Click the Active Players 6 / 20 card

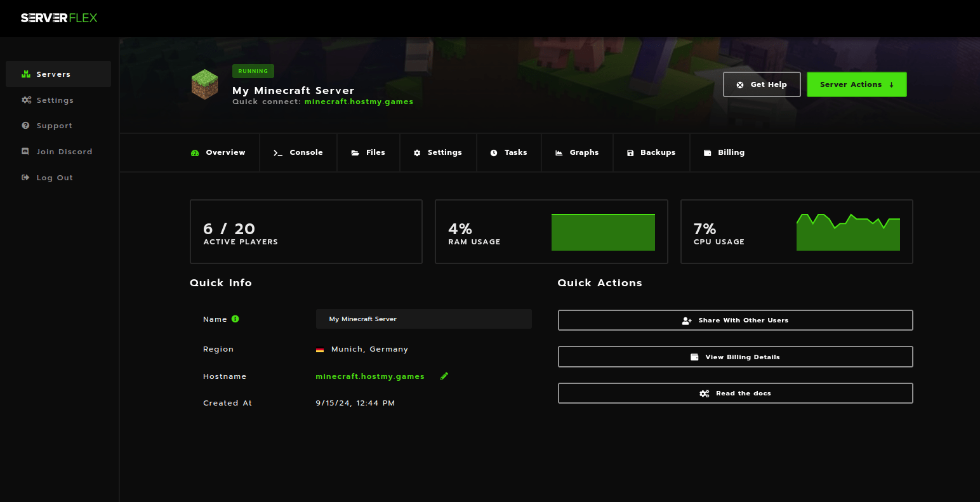tap(306, 232)
